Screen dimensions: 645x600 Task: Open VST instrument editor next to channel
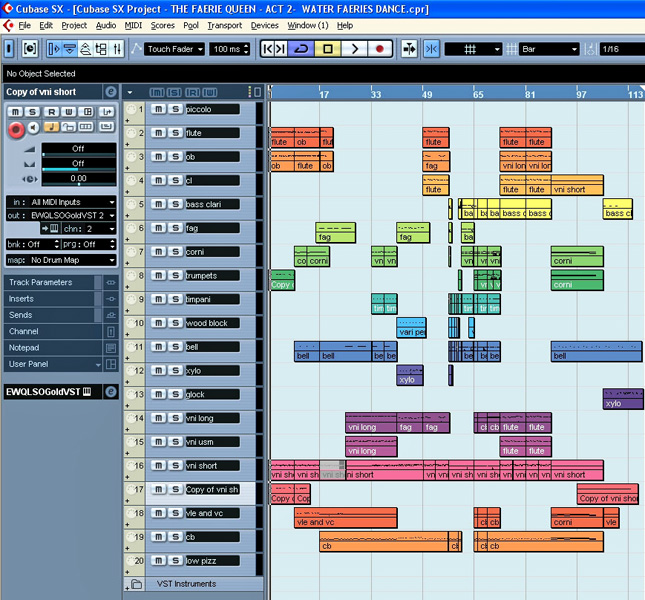(x=50, y=229)
